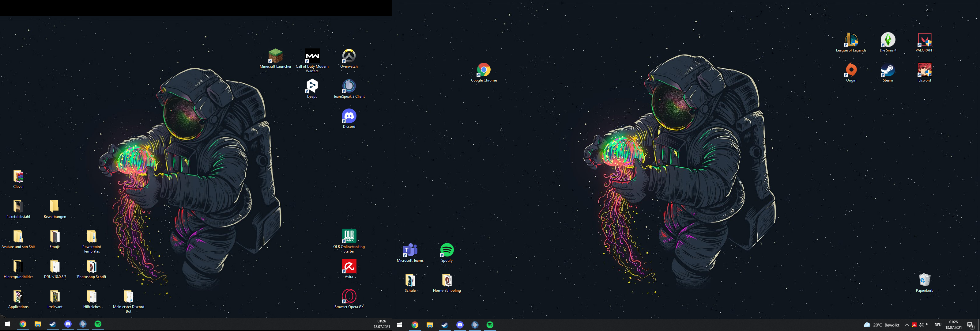Select the Hilfreiches folder
Viewport: 980px width, 331px height.
92,299
